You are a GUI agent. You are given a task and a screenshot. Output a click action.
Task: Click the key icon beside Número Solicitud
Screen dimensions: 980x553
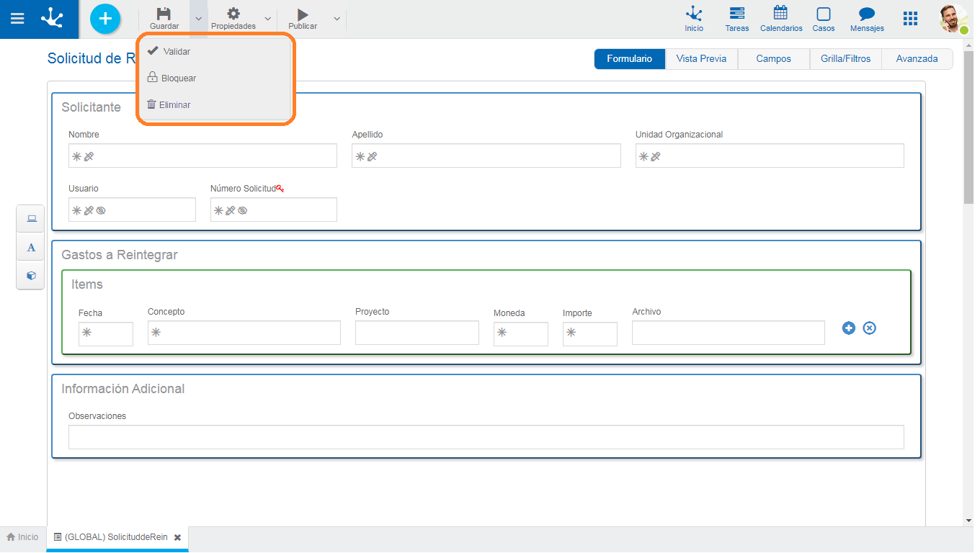point(280,189)
